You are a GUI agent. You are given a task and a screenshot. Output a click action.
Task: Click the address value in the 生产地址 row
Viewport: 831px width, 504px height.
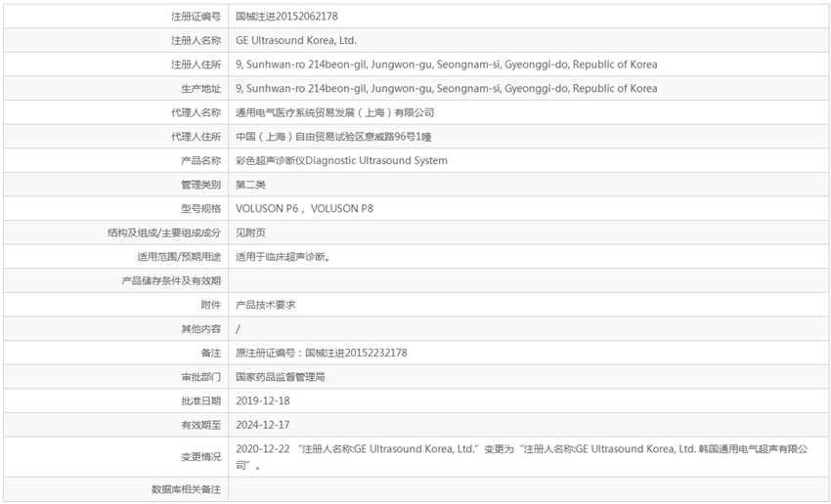(446, 89)
